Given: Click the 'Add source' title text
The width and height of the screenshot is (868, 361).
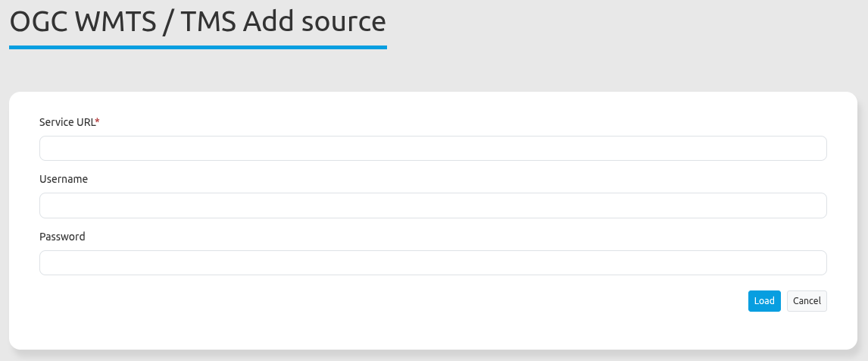Looking at the screenshot, I should coord(315,21).
